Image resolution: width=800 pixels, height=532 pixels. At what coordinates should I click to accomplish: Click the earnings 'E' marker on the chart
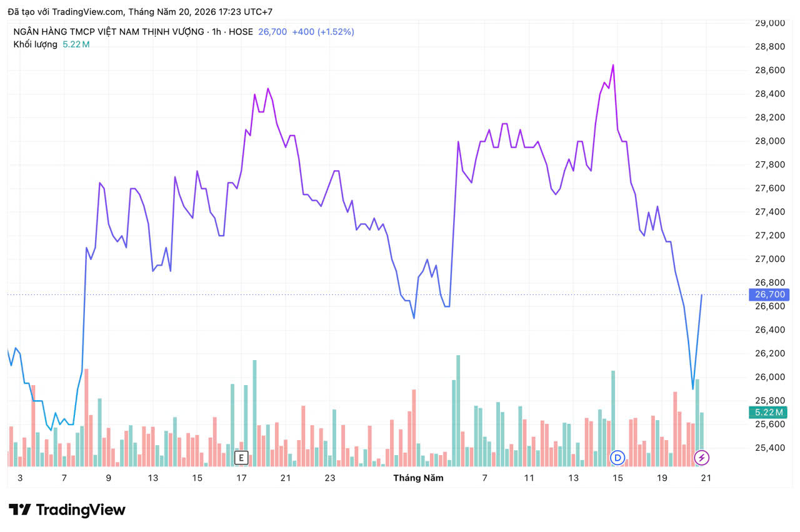click(241, 458)
